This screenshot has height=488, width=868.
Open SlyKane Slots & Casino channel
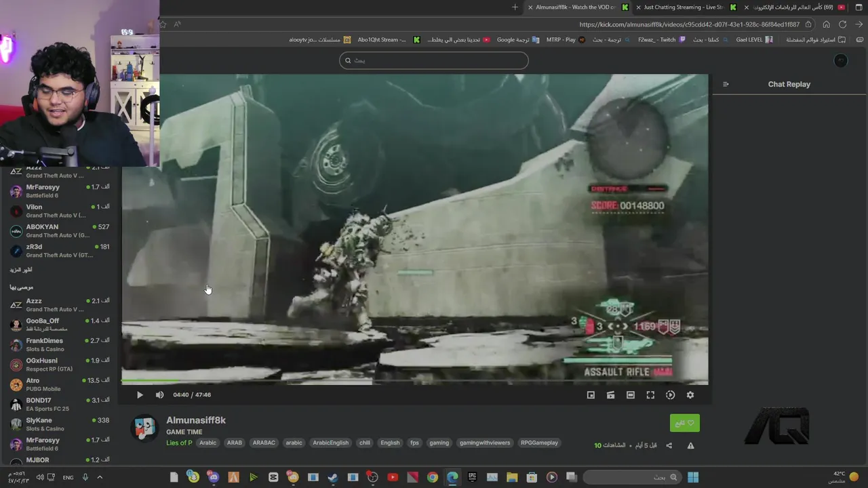pyautogui.click(x=60, y=424)
